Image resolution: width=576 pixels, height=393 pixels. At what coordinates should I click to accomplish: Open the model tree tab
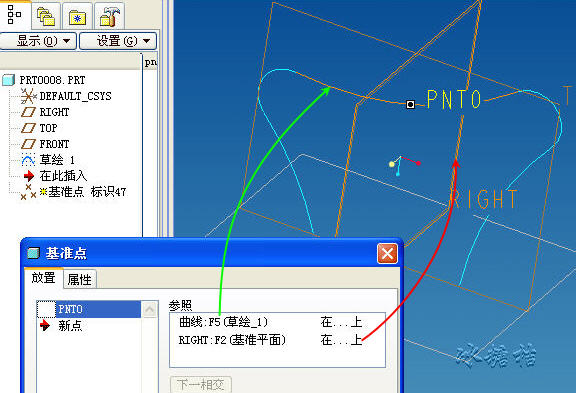point(15,15)
